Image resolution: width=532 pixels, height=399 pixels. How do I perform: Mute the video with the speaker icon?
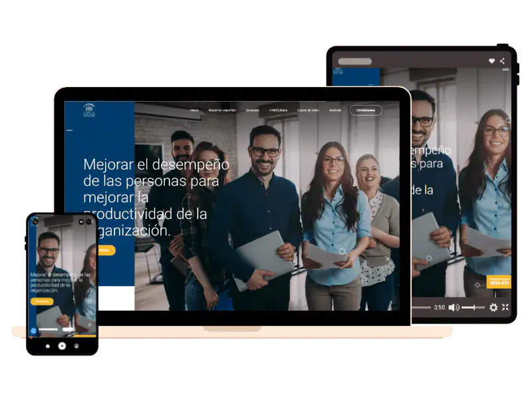454,307
